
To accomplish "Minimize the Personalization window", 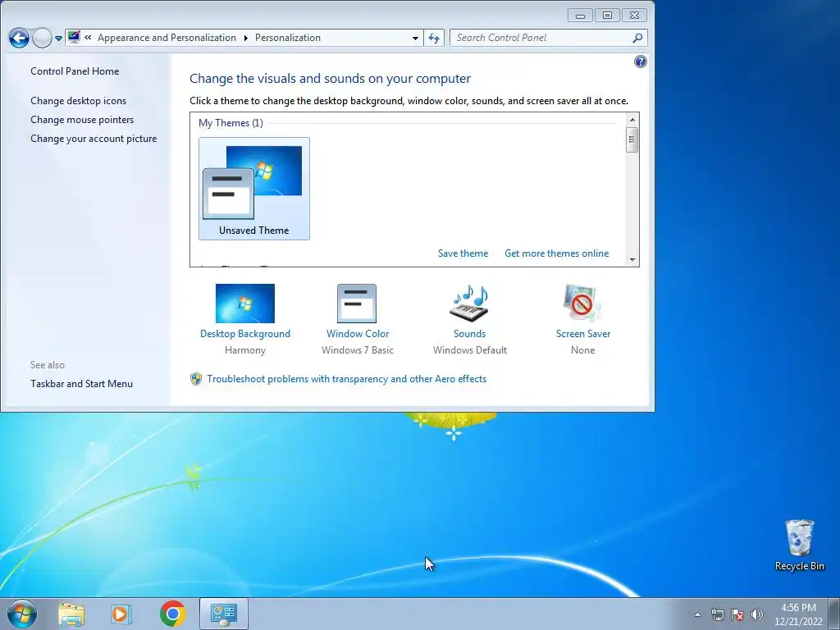I will pyautogui.click(x=580, y=16).
